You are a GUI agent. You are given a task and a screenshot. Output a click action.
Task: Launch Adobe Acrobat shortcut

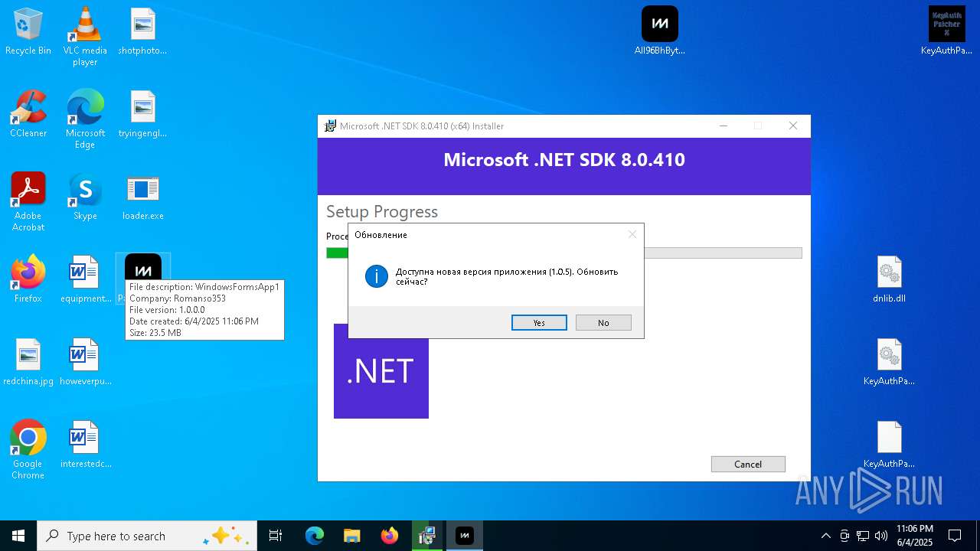click(28, 202)
